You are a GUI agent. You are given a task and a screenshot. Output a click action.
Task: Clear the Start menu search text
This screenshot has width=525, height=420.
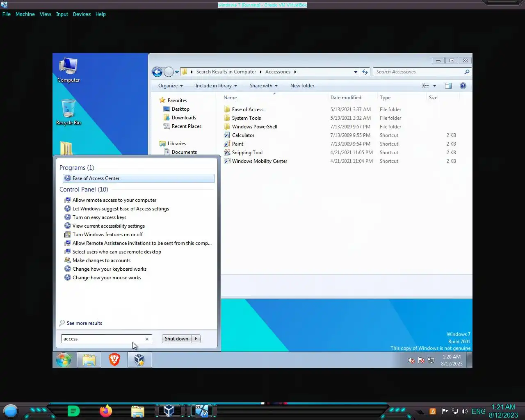pyautogui.click(x=147, y=339)
